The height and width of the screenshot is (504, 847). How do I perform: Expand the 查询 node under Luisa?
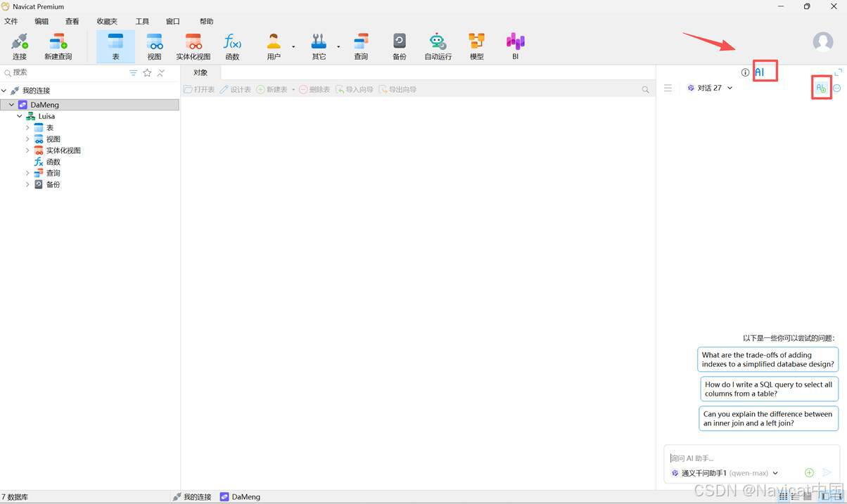click(x=27, y=173)
